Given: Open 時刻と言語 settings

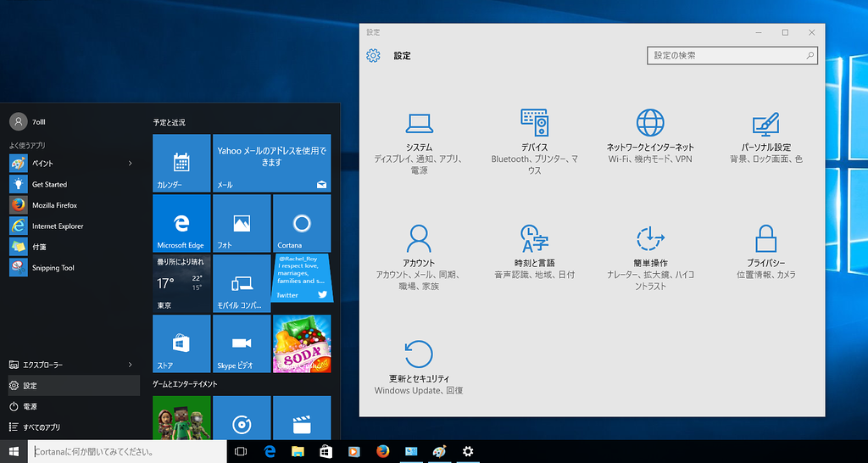Looking at the screenshot, I should (x=534, y=252).
